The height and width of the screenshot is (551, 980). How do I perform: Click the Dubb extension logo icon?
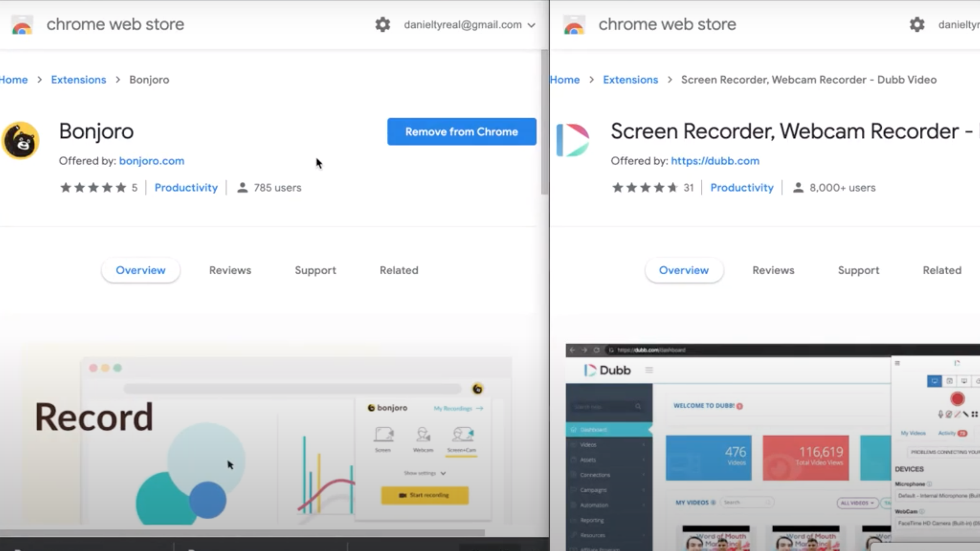click(573, 140)
